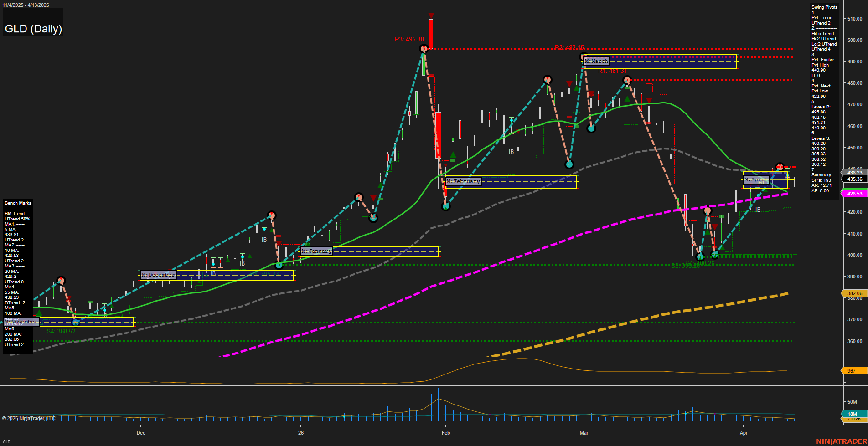Select the swing pivot circle near the January top
This screenshot has height=446, width=868.
272,214
